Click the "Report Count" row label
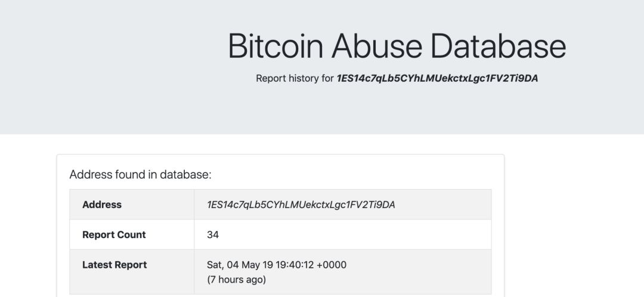Screen dimensions: 644x297 click(x=114, y=235)
